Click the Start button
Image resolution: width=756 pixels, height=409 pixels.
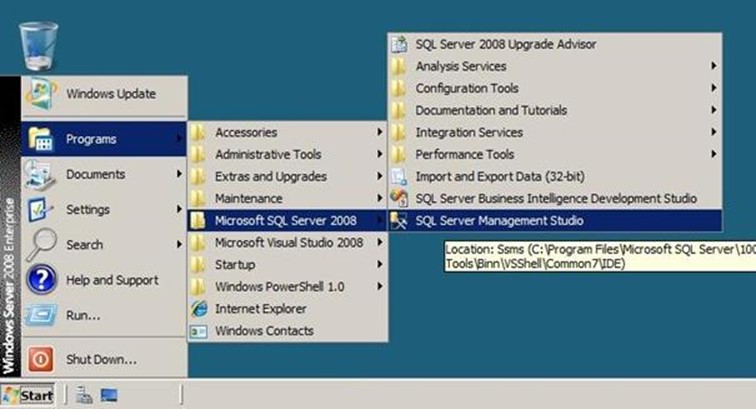pos(28,395)
